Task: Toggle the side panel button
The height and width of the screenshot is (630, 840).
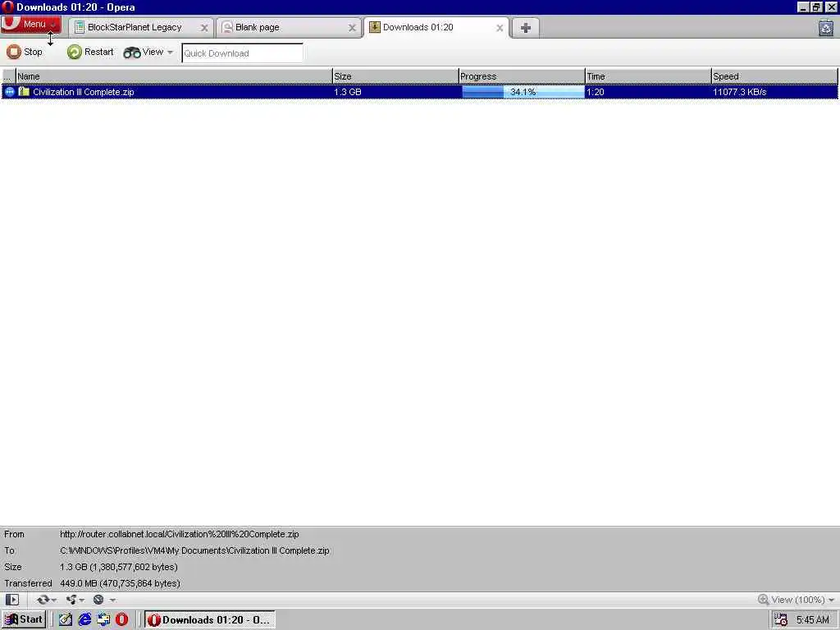Action: point(11,600)
